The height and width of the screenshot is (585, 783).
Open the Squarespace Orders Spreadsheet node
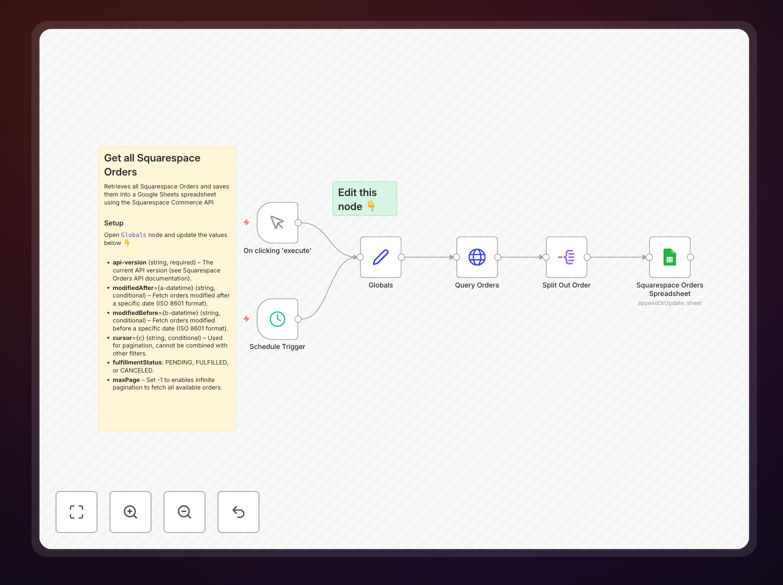670,257
